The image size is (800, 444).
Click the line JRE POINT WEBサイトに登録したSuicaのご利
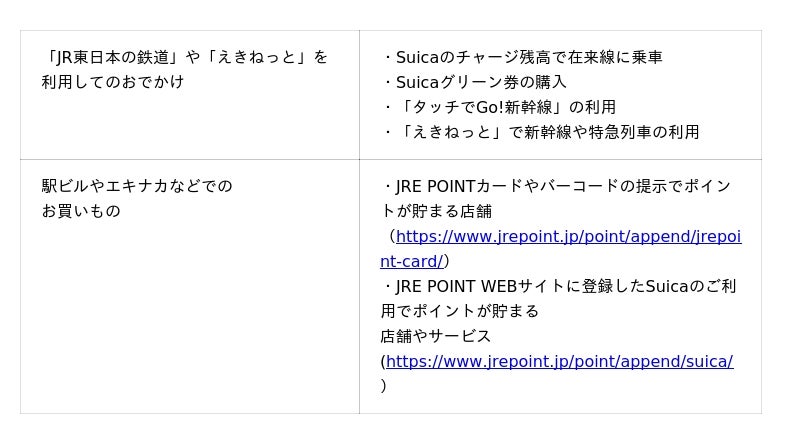coord(558,287)
